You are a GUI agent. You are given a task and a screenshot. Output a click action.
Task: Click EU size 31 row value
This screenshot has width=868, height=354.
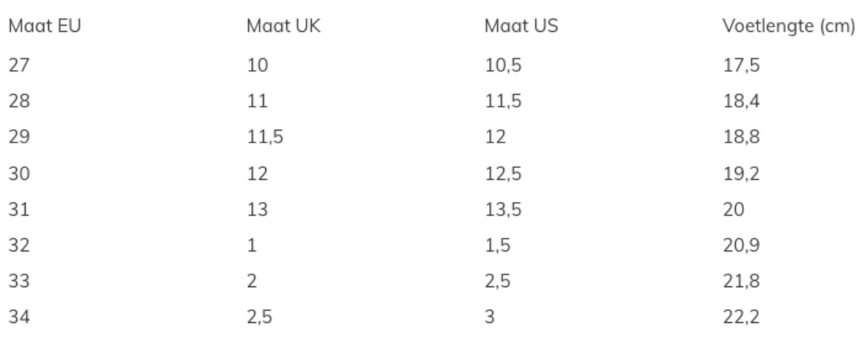tap(19, 210)
